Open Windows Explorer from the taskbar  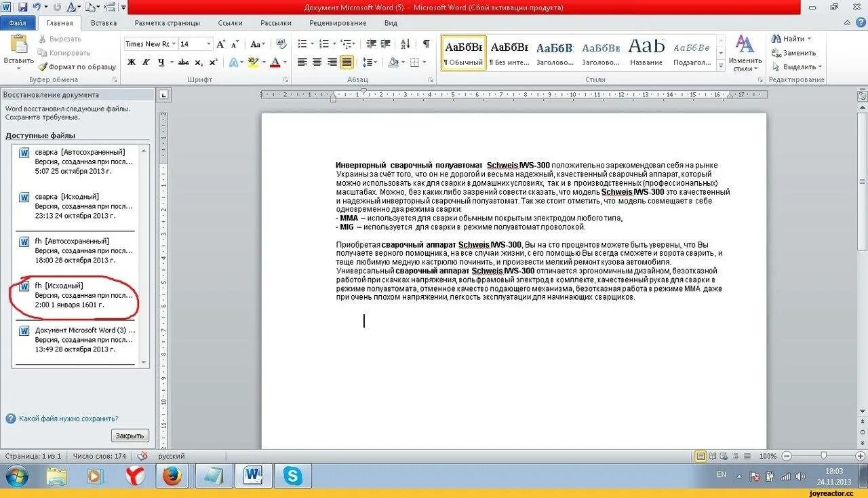(56, 476)
